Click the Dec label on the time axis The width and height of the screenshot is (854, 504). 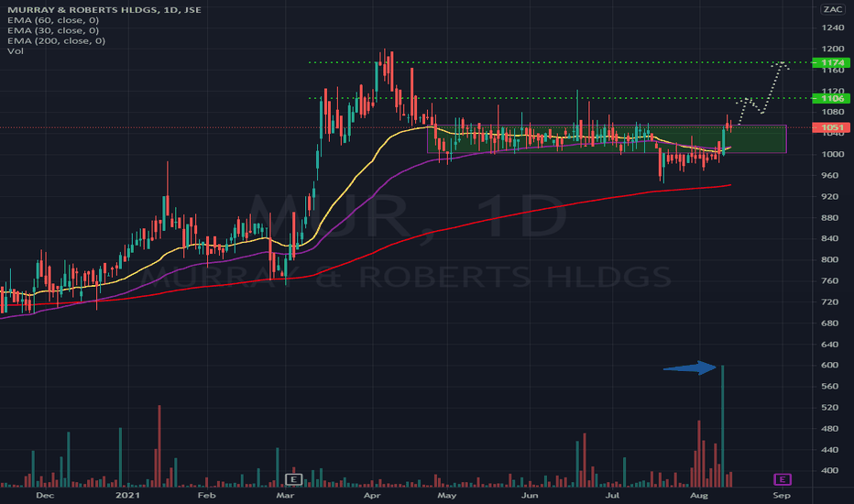(45, 495)
